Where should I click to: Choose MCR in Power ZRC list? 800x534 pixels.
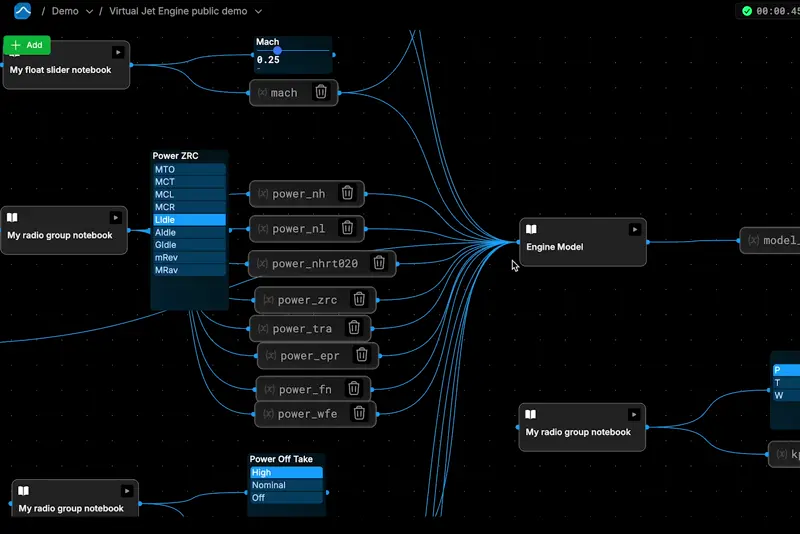189,207
